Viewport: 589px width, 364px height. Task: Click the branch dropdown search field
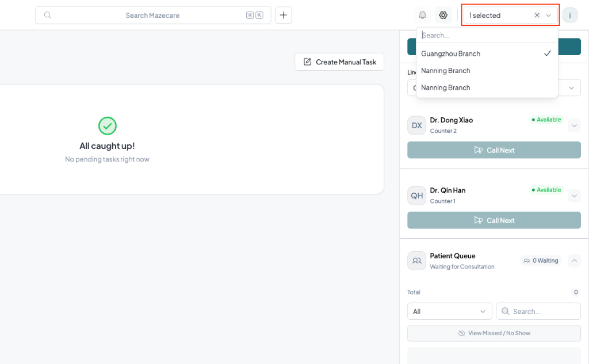point(487,35)
